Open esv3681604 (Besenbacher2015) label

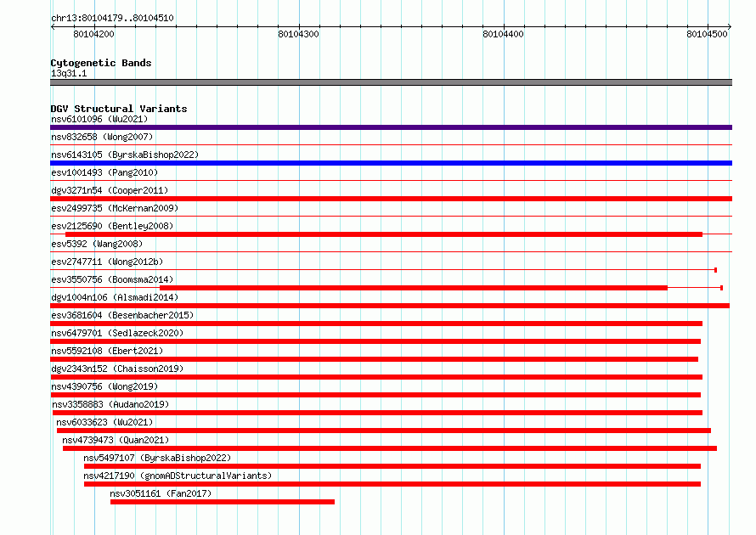tap(122, 315)
